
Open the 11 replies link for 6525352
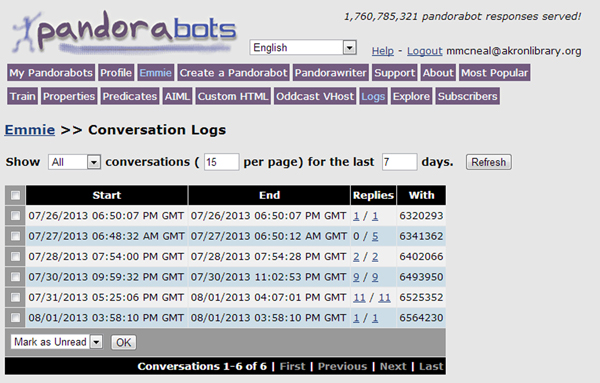click(x=359, y=297)
